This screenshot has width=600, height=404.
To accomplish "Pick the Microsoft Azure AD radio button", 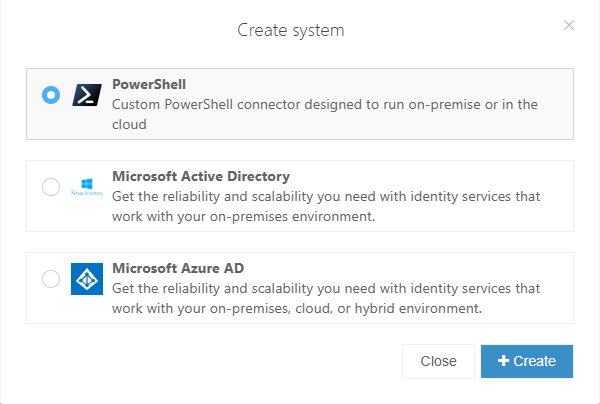I will pos(51,279).
